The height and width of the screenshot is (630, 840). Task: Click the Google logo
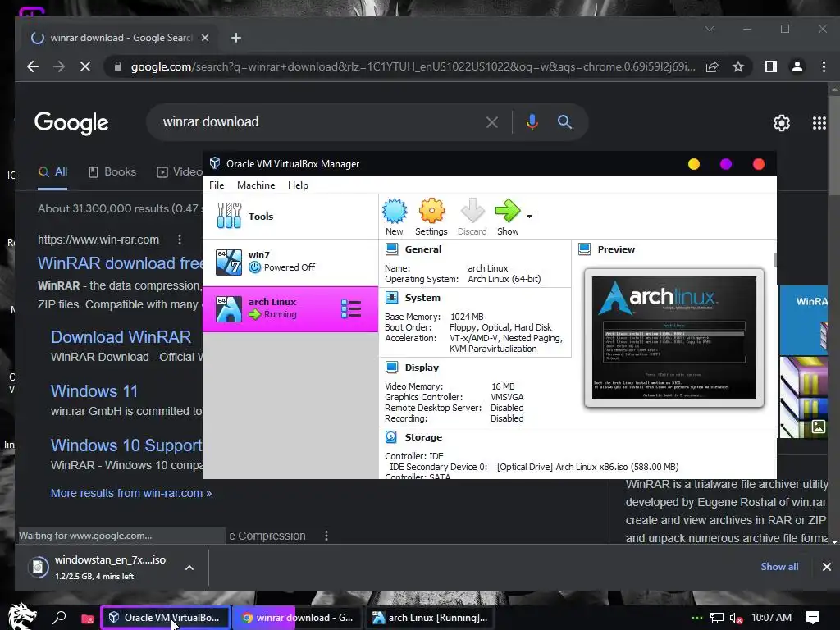click(x=71, y=123)
